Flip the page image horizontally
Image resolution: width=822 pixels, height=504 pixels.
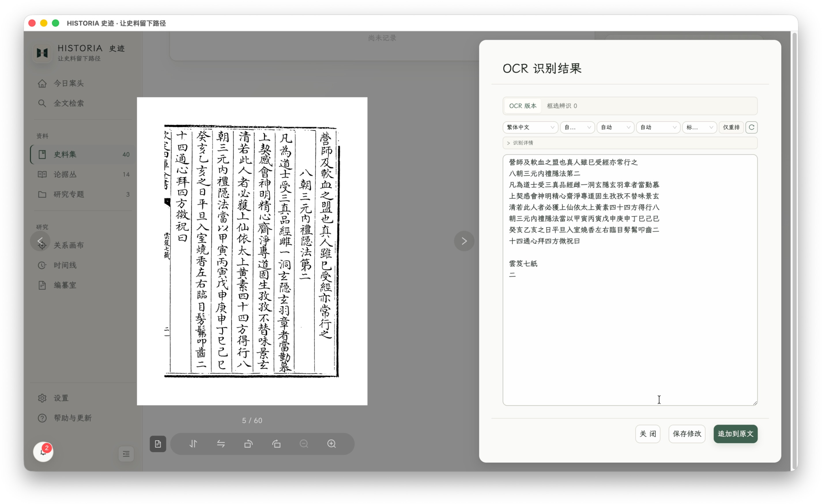click(x=221, y=444)
